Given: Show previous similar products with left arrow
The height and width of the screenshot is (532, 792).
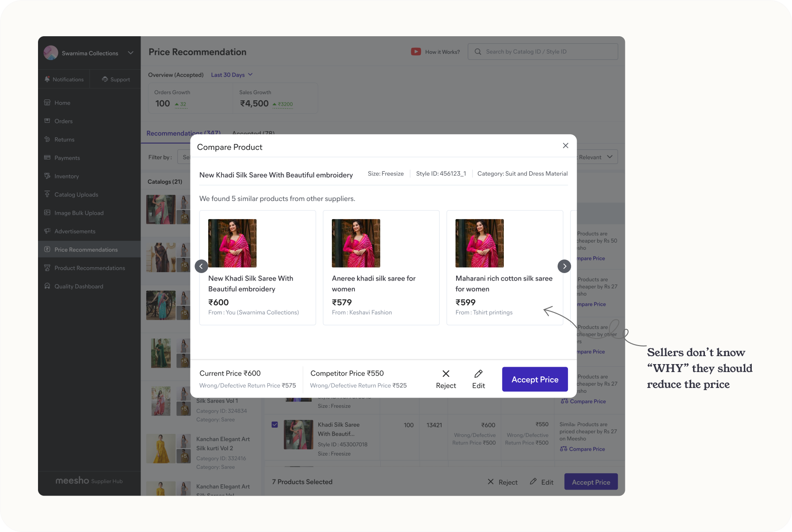Looking at the screenshot, I should [x=201, y=266].
